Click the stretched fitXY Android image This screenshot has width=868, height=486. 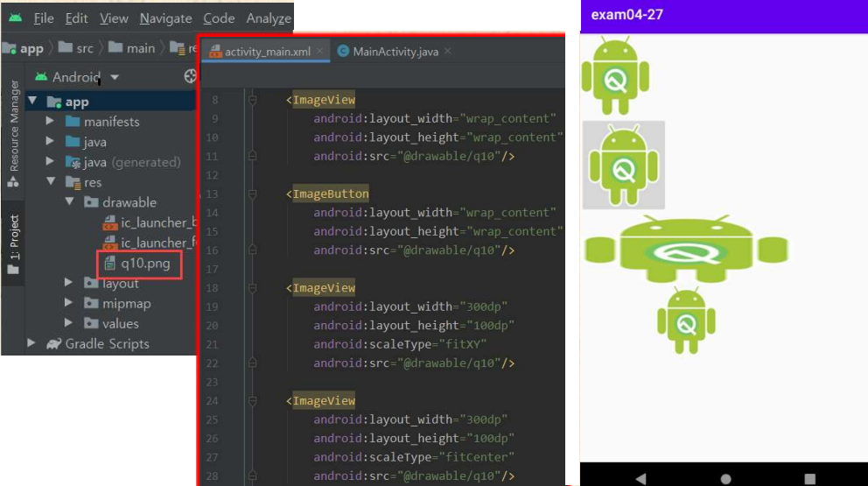(x=686, y=250)
